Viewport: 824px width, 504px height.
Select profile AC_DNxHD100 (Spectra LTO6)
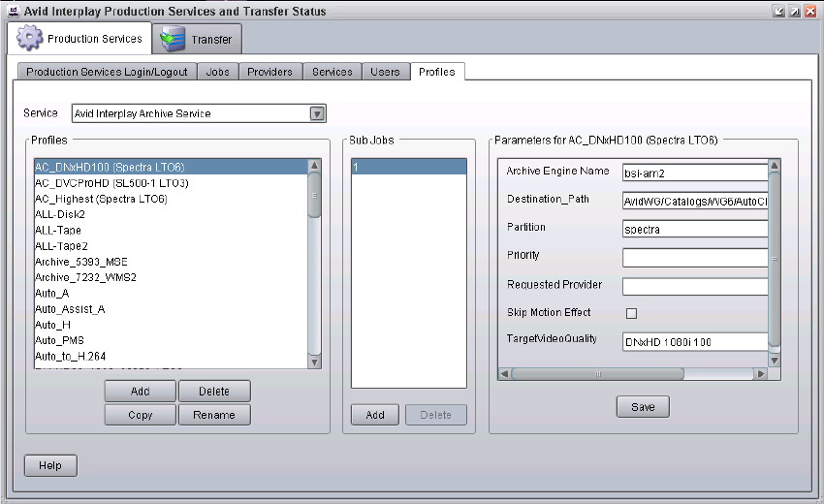pyautogui.click(x=171, y=167)
